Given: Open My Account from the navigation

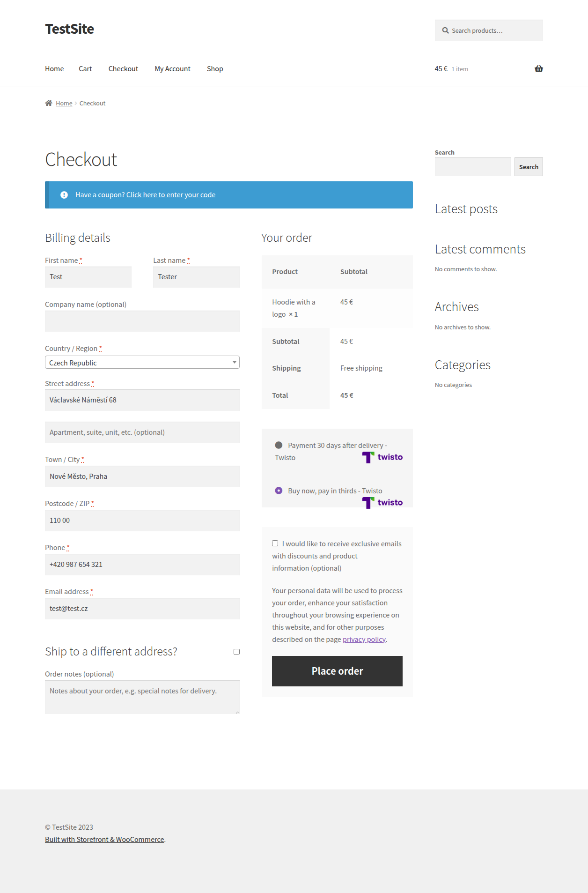Looking at the screenshot, I should (x=172, y=68).
